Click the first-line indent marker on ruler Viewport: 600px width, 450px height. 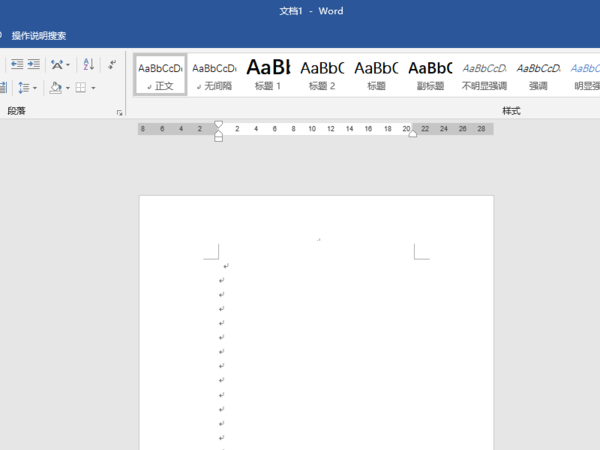[218, 124]
